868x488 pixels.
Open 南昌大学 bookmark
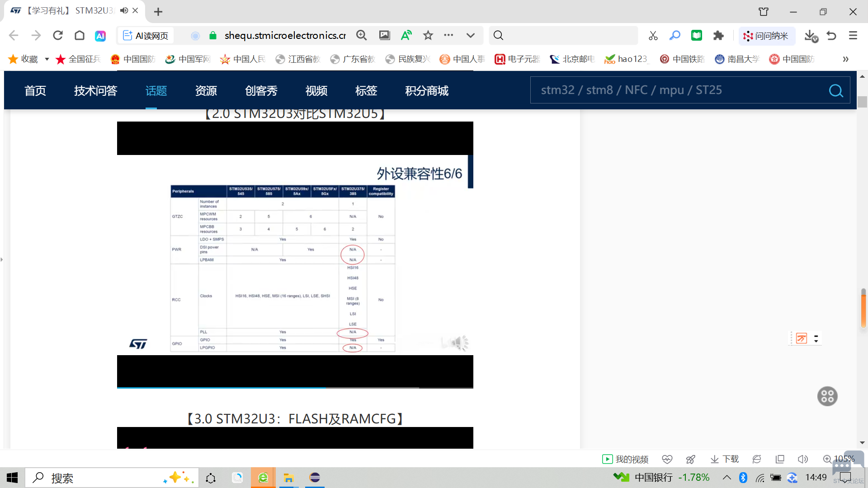(x=737, y=59)
